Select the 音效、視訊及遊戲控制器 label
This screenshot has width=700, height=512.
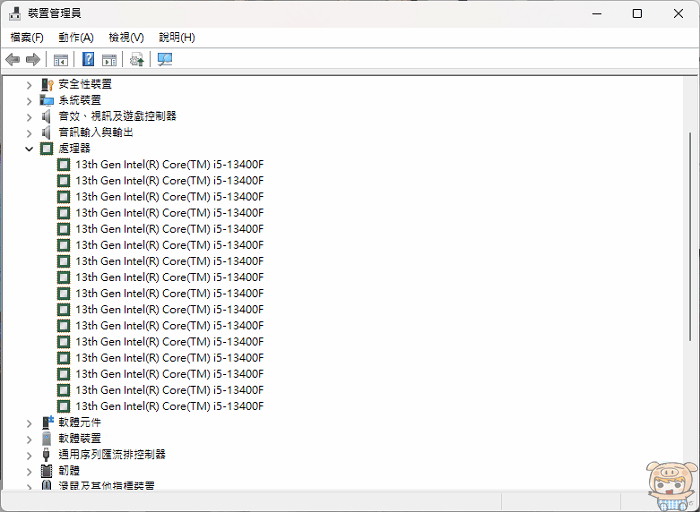[117, 116]
